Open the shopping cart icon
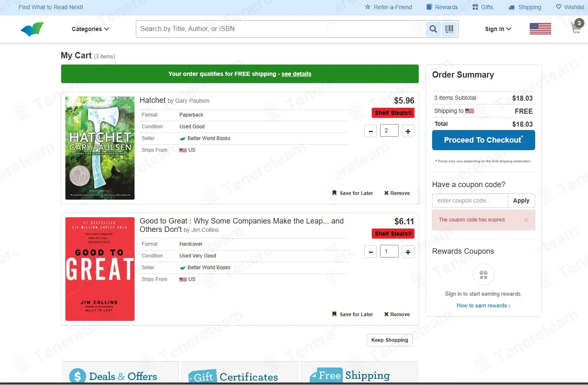588x385 pixels. tap(577, 26)
